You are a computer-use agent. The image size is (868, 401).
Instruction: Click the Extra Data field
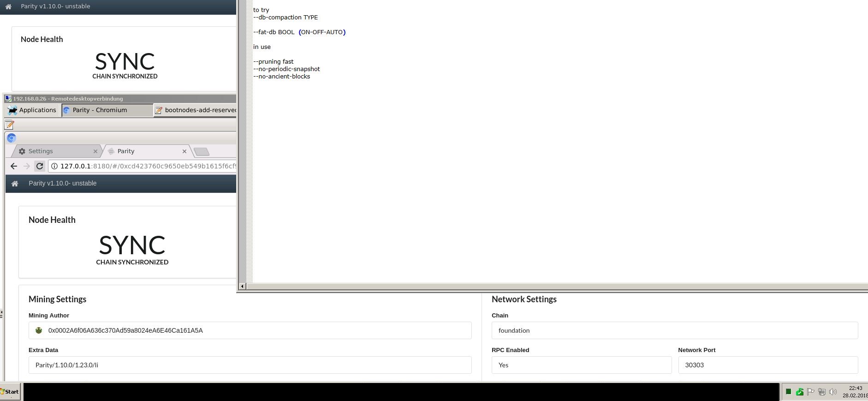pos(250,365)
